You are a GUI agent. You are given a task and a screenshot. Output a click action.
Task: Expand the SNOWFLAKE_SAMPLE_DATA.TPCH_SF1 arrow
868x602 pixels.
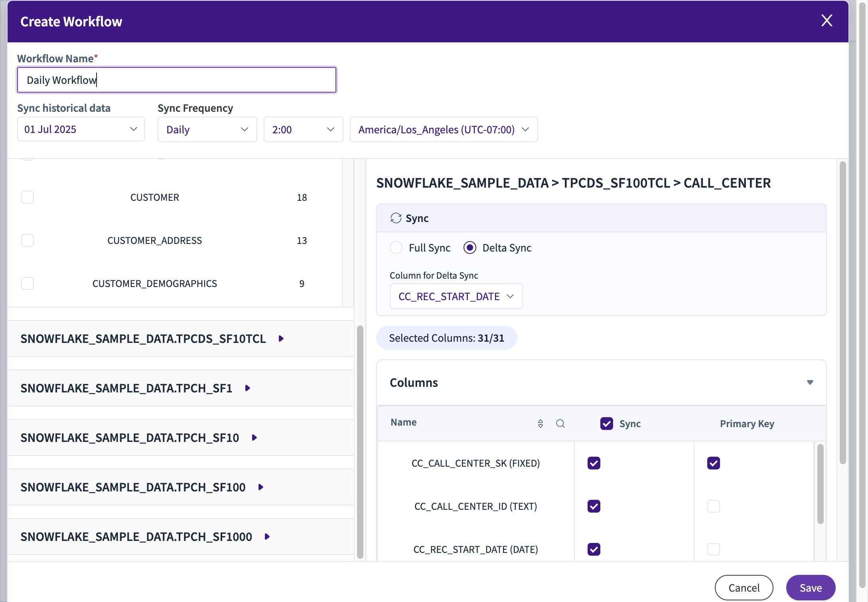pos(248,388)
